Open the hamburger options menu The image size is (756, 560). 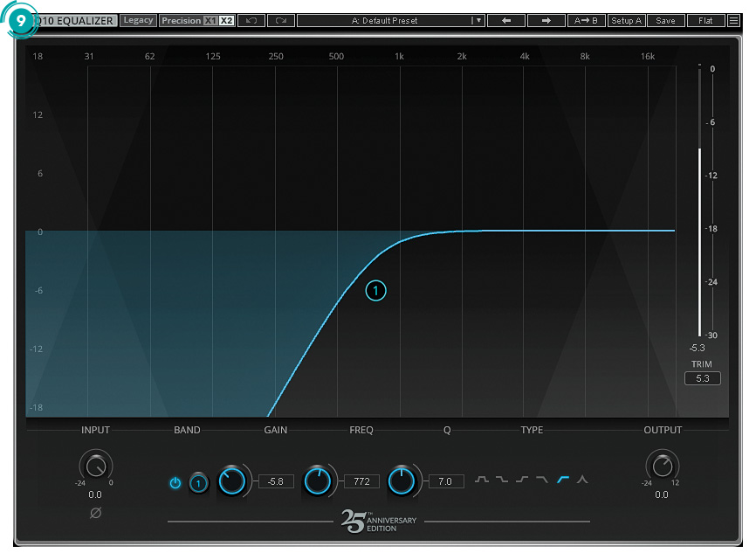[x=733, y=20]
